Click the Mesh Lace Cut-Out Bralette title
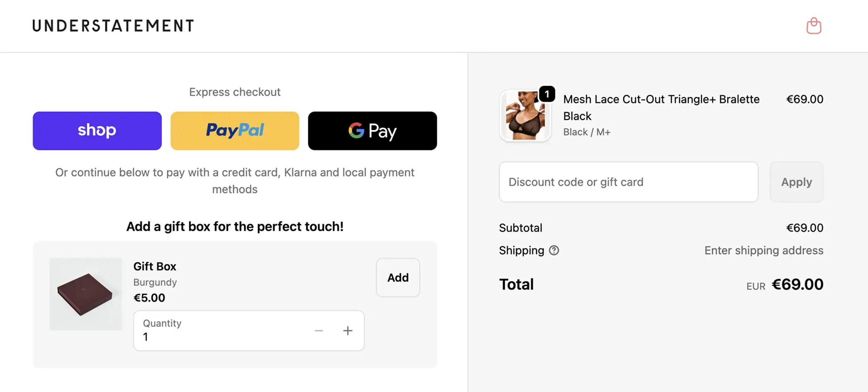This screenshot has width=868, height=392. (x=661, y=99)
